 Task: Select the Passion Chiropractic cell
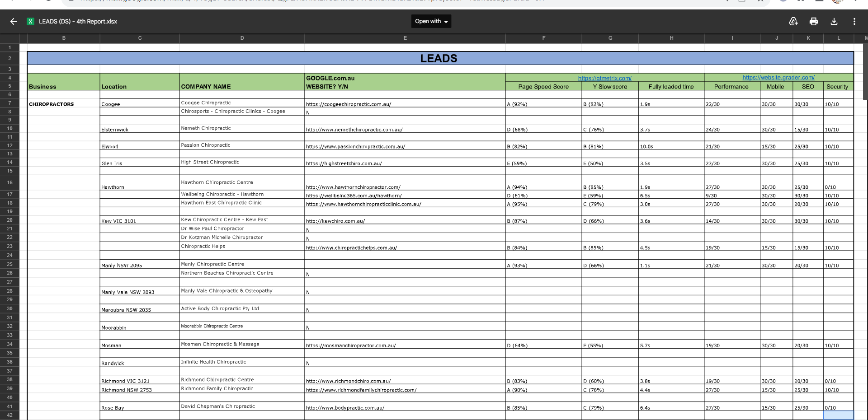coord(242,145)
